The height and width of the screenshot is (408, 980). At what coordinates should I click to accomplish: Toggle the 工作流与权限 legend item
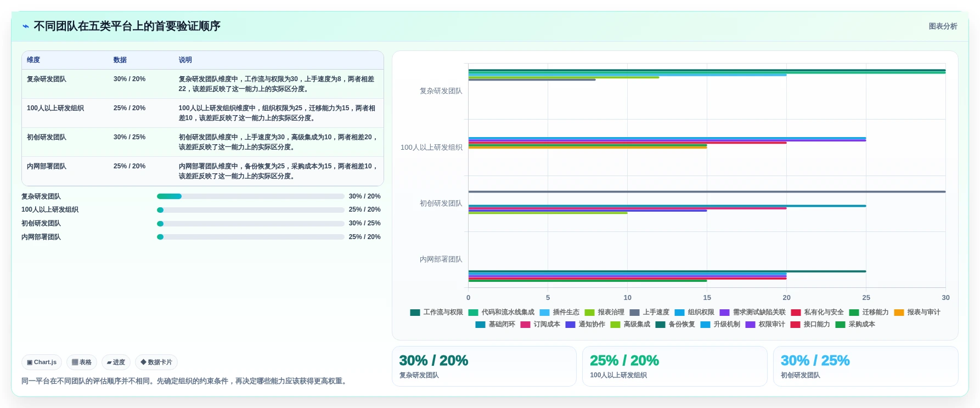(x=437, y=312)
